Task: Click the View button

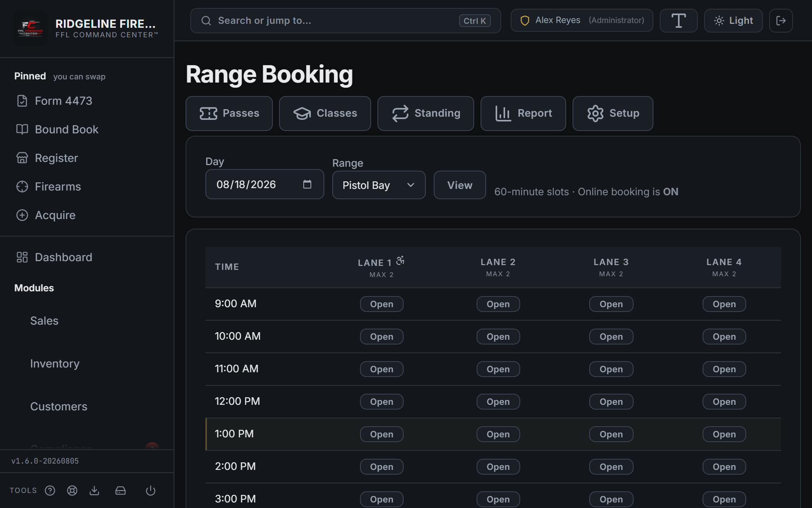Action: point(460,185)
